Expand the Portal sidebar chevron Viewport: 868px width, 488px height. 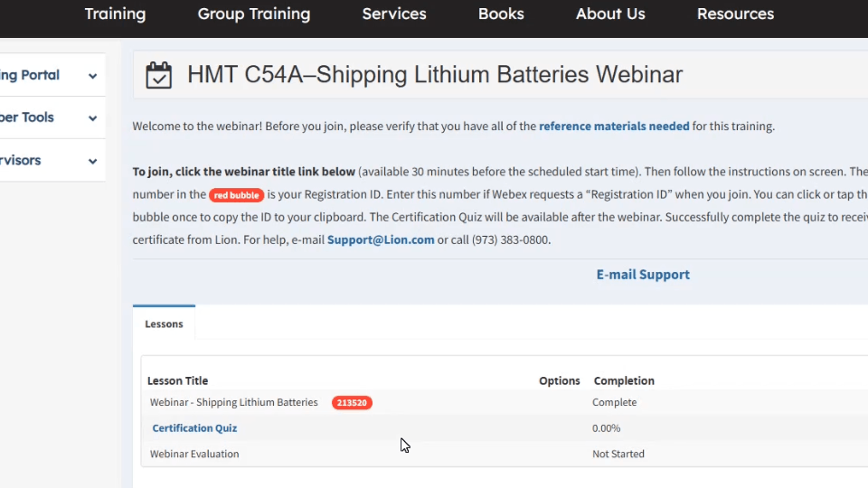point(92,76)
